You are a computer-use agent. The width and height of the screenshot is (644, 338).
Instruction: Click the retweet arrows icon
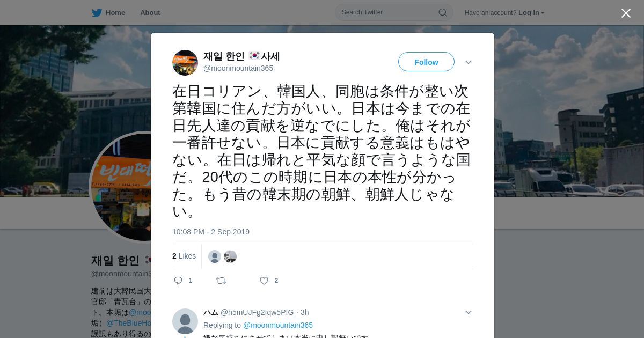[221, 281]
